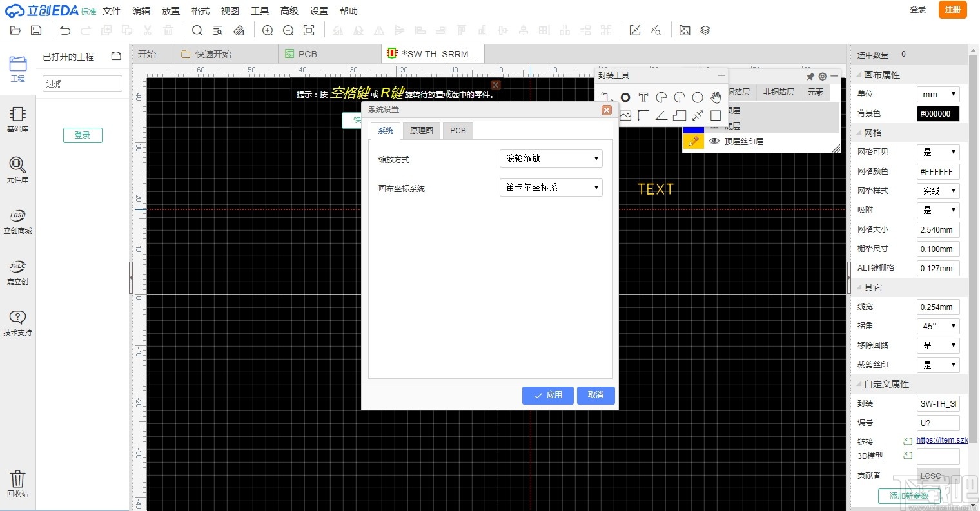Undo the last action
Viewport: 980px width, 511px height.
[65, 30]
